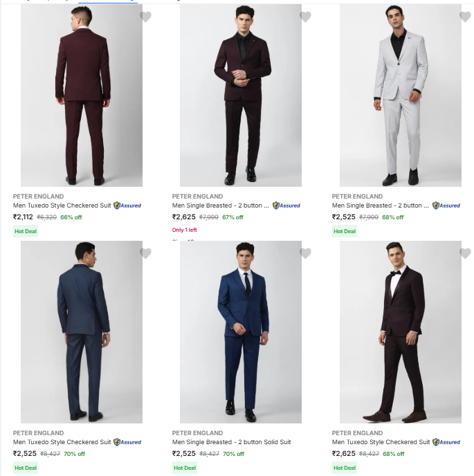Wishlist the ₹2,112 maroon checkered suit
The width and height of the screenshot is (474, 476).
(x=145, y=17)
